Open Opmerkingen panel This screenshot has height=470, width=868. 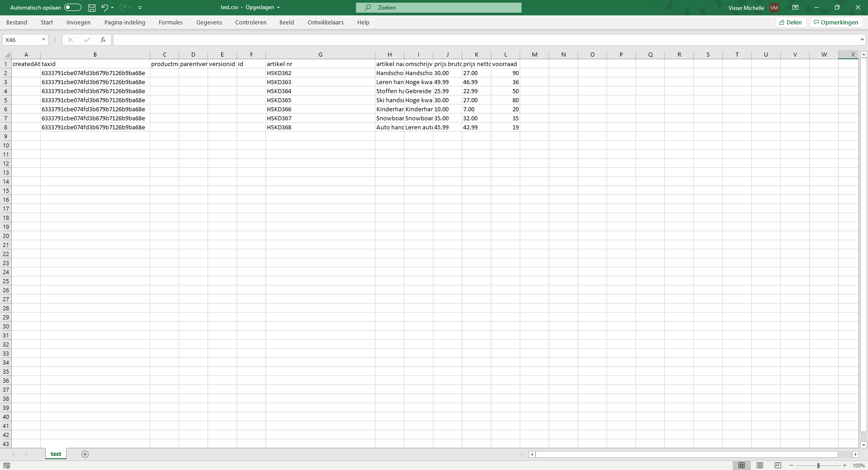click(x=835, y=22)
